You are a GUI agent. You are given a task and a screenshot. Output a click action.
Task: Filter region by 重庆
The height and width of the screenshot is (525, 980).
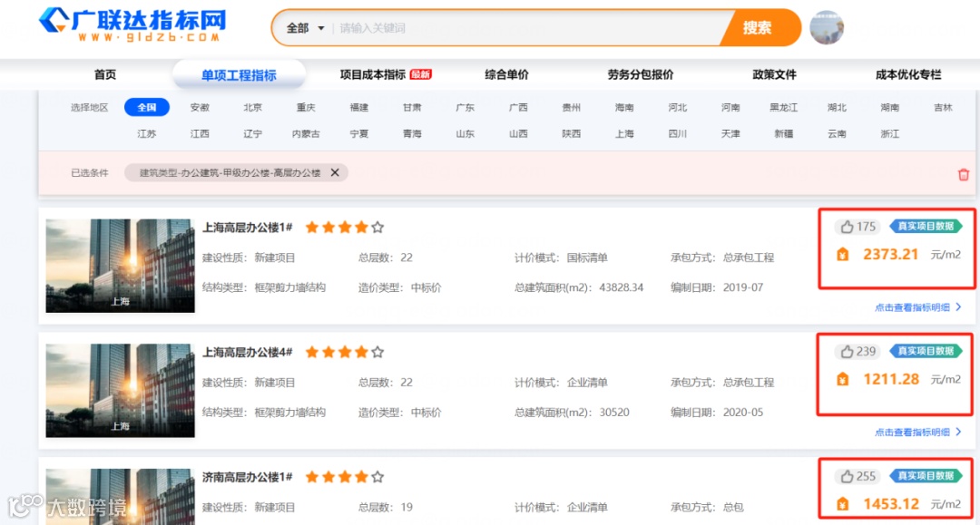click(307, 107)
